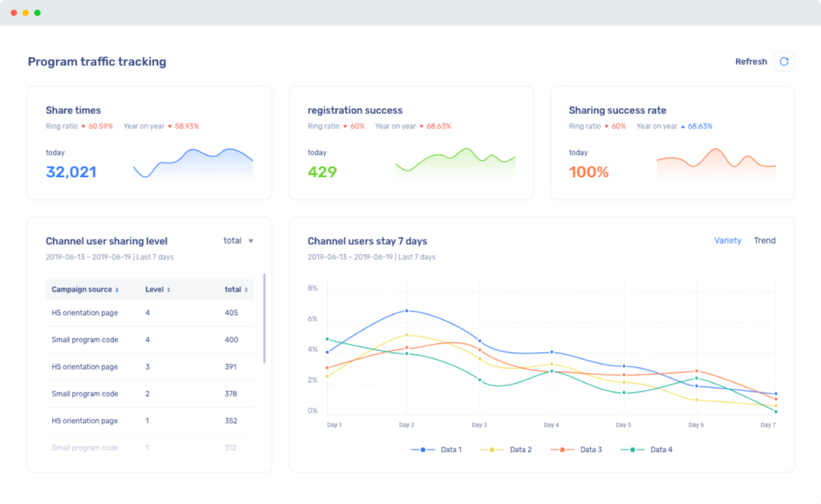Switch to the Variety tab

click(727, 240)
